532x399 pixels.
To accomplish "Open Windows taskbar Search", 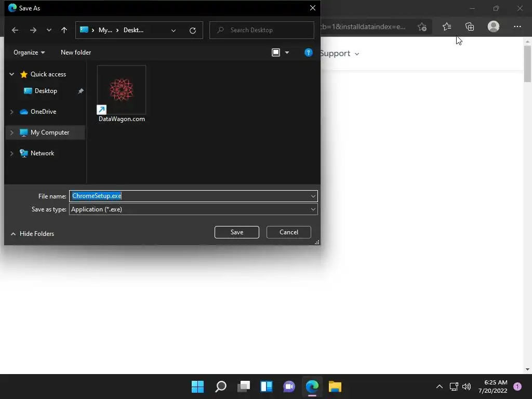I will [220, 387].
